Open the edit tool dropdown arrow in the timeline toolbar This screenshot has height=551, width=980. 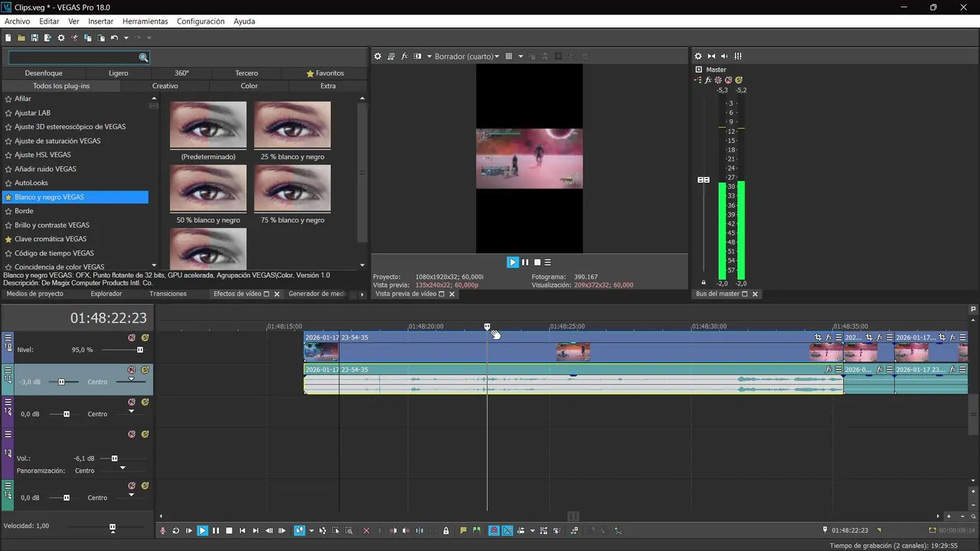311,530
